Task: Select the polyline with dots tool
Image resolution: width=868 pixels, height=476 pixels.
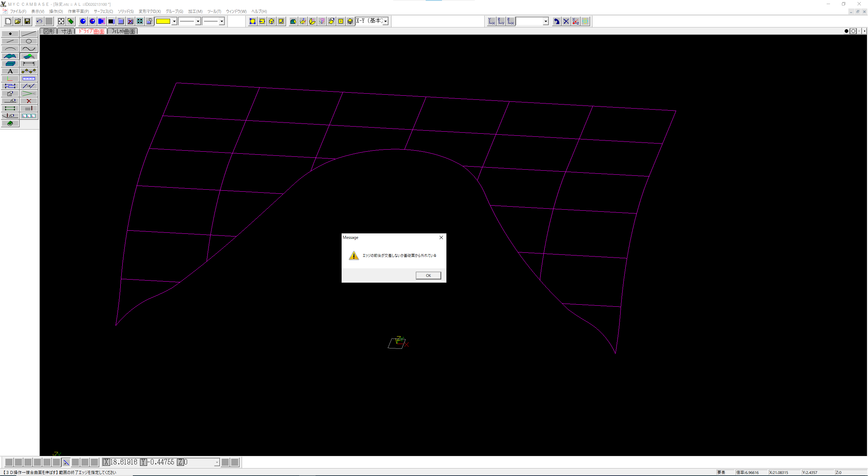Action: [29, 71]
